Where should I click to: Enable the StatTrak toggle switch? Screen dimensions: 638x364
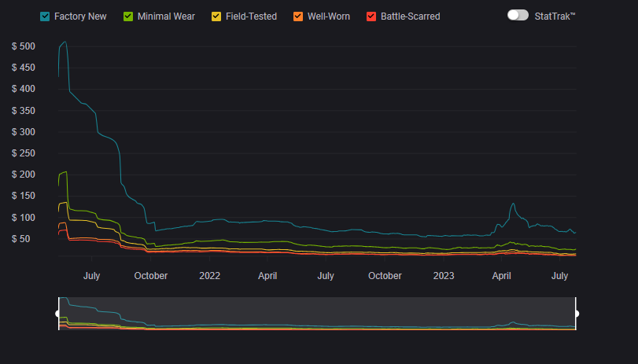coord(518,15)
